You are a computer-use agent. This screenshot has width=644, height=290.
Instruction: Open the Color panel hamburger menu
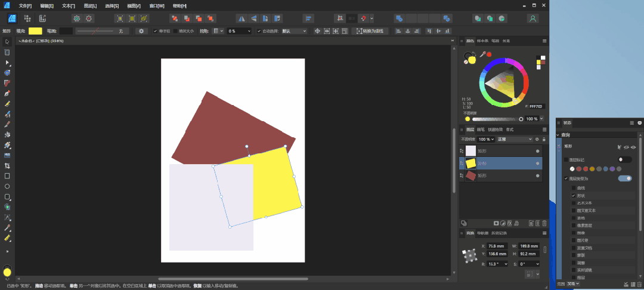pos(544,41)
